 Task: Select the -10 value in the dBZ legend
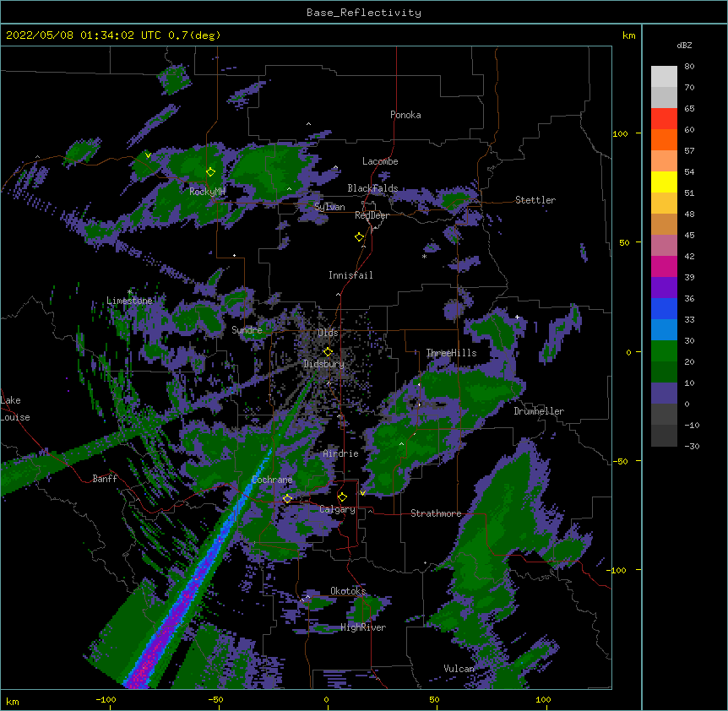tap(692, 425)
